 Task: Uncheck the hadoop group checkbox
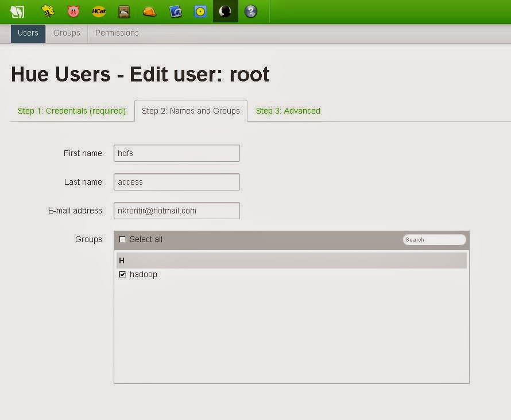click(122, 274)
